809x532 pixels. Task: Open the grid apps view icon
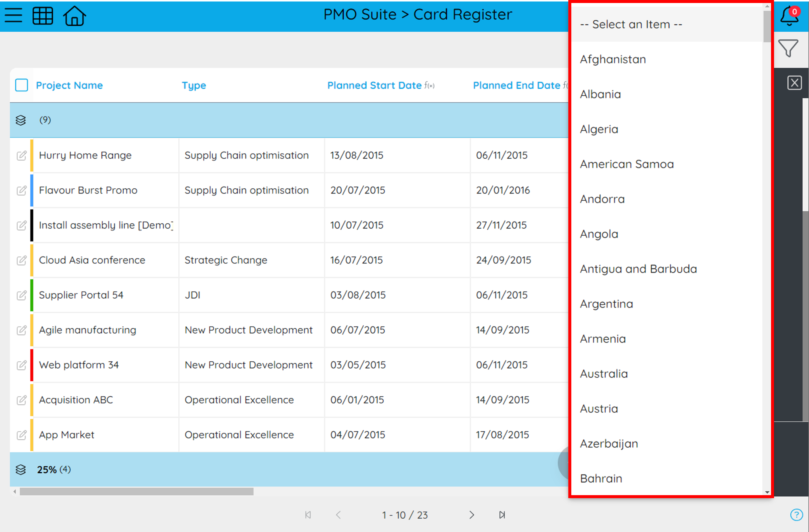coord(42,16)
